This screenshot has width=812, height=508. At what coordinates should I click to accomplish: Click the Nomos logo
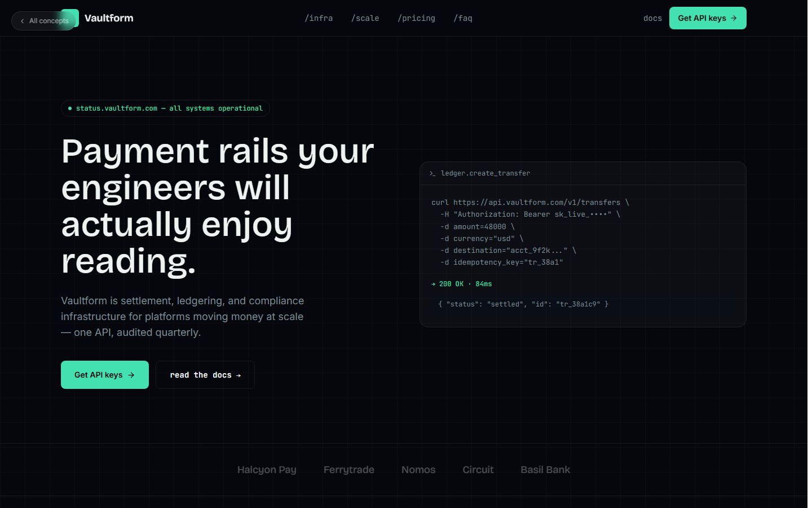418,470
